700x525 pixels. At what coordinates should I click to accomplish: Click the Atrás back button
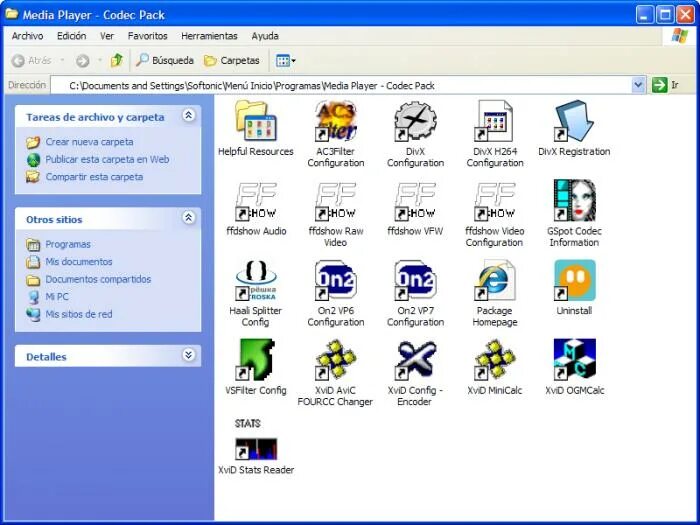pyautogui.click(x=31, y=60)
